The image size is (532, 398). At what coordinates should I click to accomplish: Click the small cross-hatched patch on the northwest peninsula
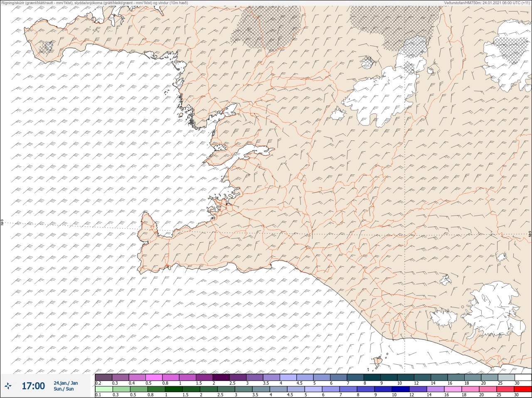(x=46, y=47)
